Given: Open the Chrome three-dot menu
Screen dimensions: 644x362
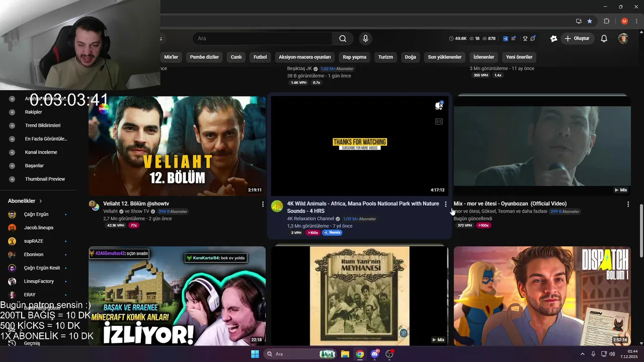Looking at the screenshot, I should [636, 21].
